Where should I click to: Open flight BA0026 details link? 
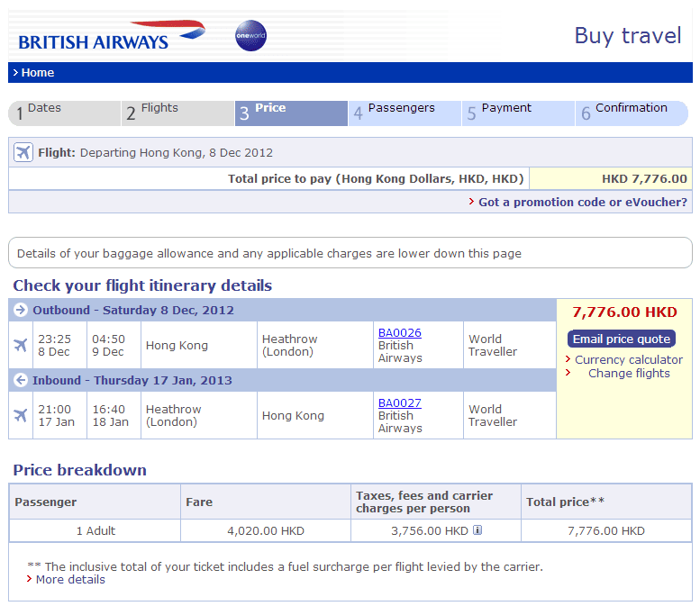399,333
